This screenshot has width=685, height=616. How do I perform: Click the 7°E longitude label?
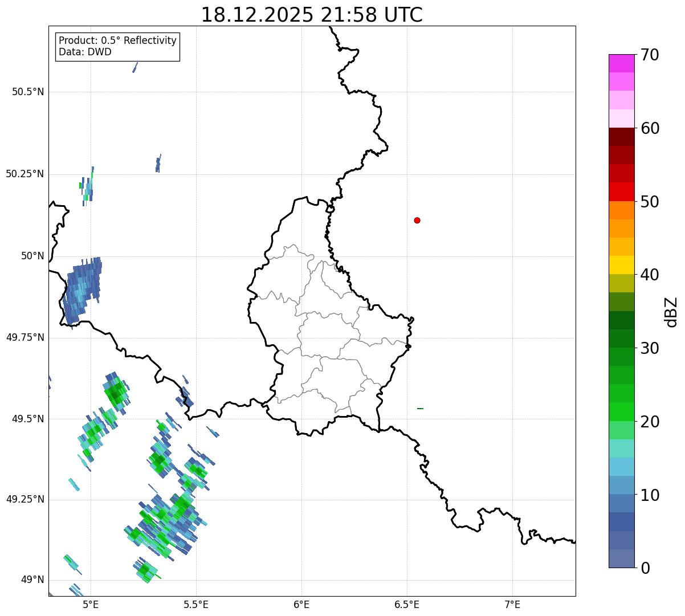pos(512,605)
